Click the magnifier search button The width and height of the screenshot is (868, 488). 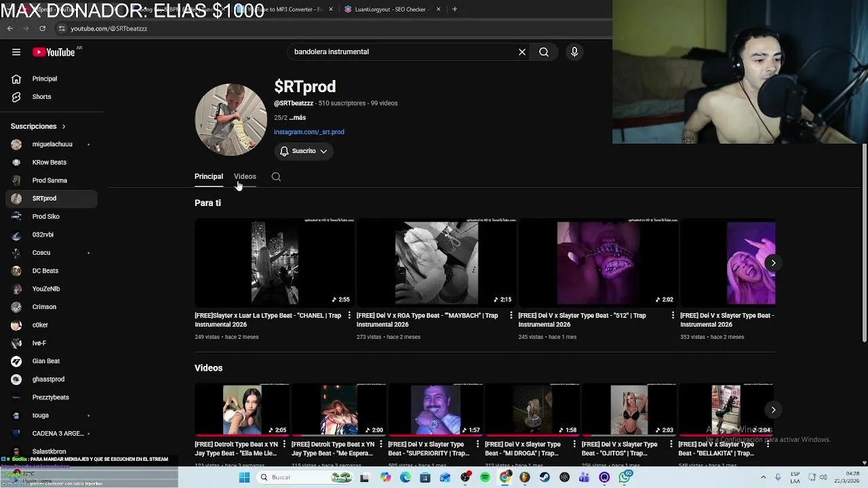click(544, 52)
